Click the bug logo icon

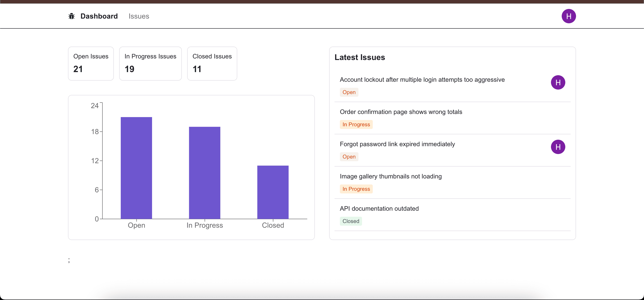(x=72, y=16)
